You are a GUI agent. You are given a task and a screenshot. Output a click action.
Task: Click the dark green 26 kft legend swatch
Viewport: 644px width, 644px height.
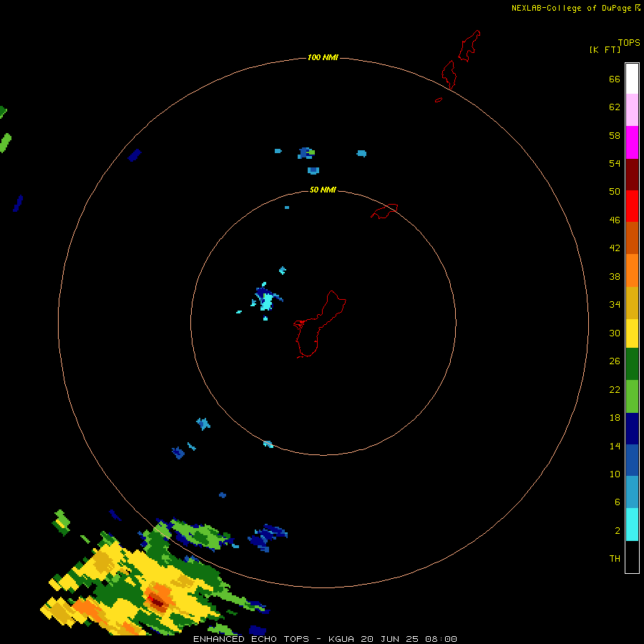pyautogui.click(x=632, y=364)
